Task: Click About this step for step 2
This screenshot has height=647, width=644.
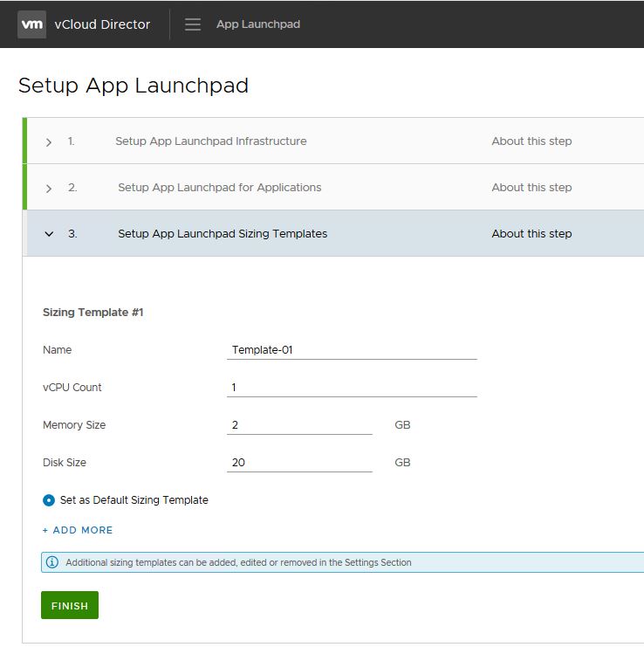Action: pyautogui.click(x=531, y=188)
